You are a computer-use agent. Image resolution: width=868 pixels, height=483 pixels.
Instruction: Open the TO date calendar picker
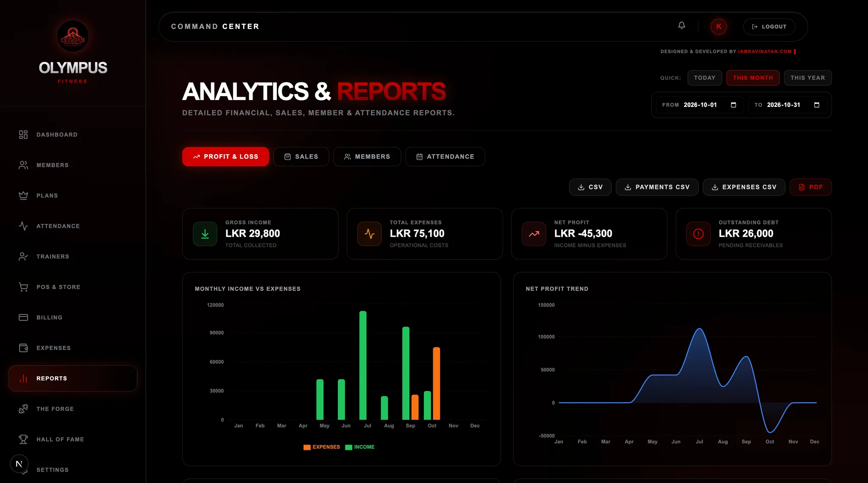817,105
